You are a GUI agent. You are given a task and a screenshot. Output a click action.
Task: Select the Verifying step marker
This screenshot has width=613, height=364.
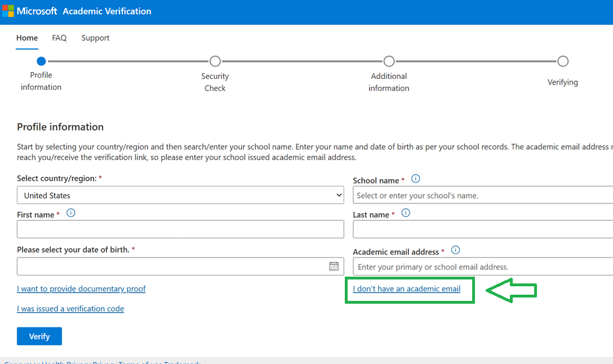coord(563,61)
